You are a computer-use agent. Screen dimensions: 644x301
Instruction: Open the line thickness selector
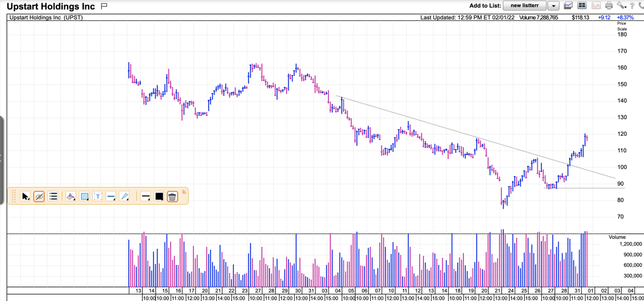click(144, 196)
